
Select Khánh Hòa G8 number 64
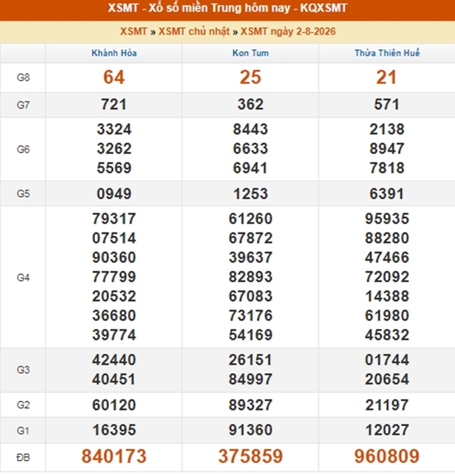click(x=114, y=77)
